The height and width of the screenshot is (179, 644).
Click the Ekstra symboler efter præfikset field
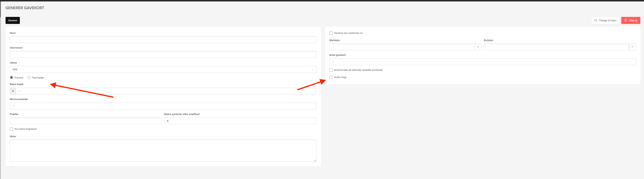240,121
